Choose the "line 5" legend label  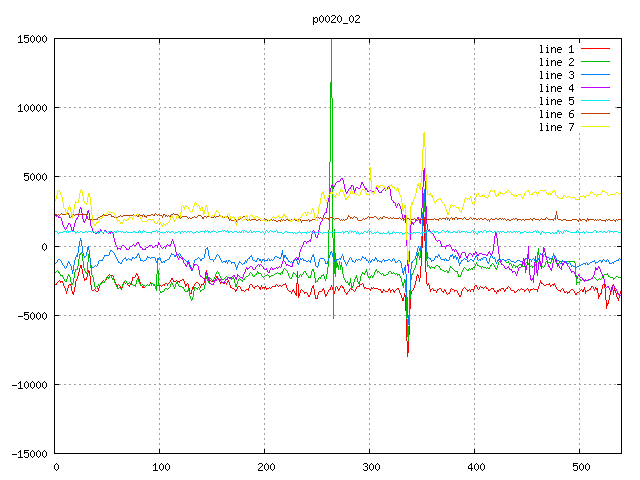click(x=556, y=101)
